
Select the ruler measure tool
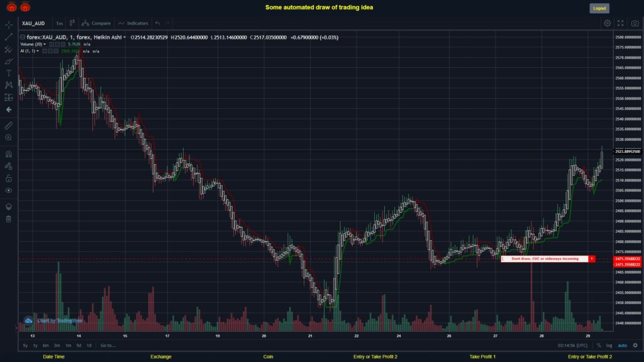pyautogui.click(x=9, y=126)
